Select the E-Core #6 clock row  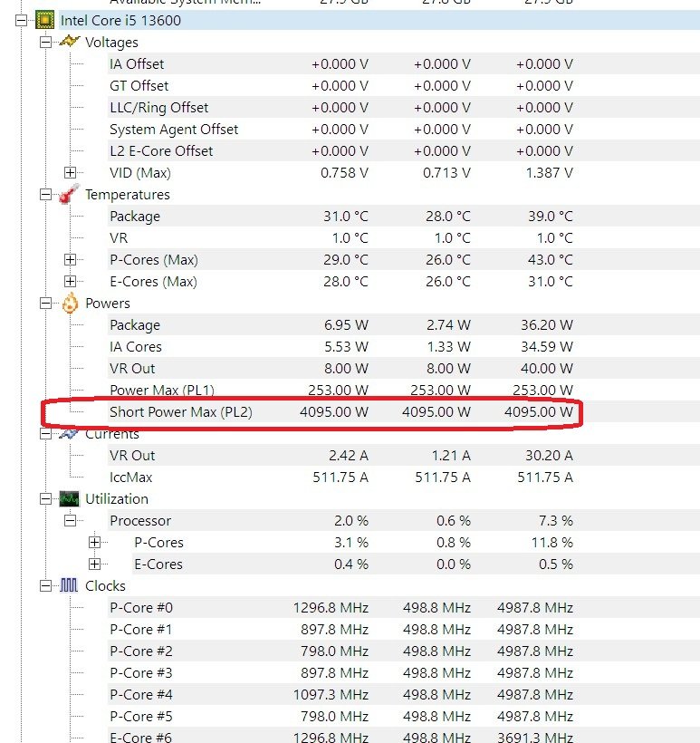pos(404,736)
